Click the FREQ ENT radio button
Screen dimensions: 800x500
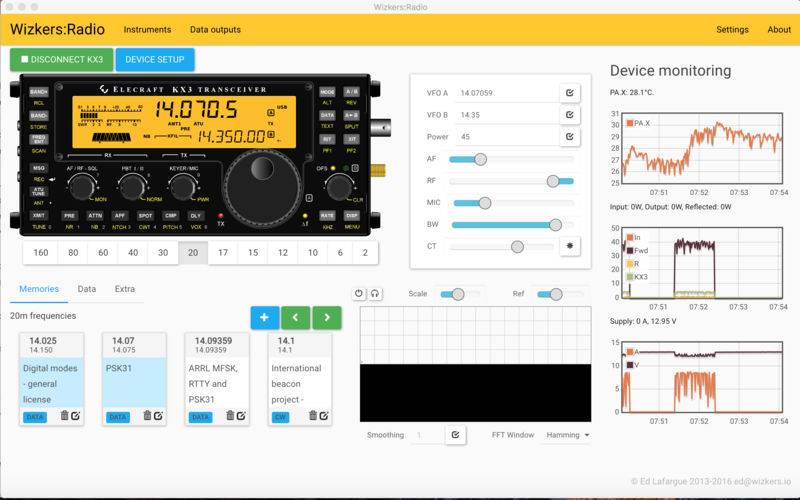[x=39, y=139]
